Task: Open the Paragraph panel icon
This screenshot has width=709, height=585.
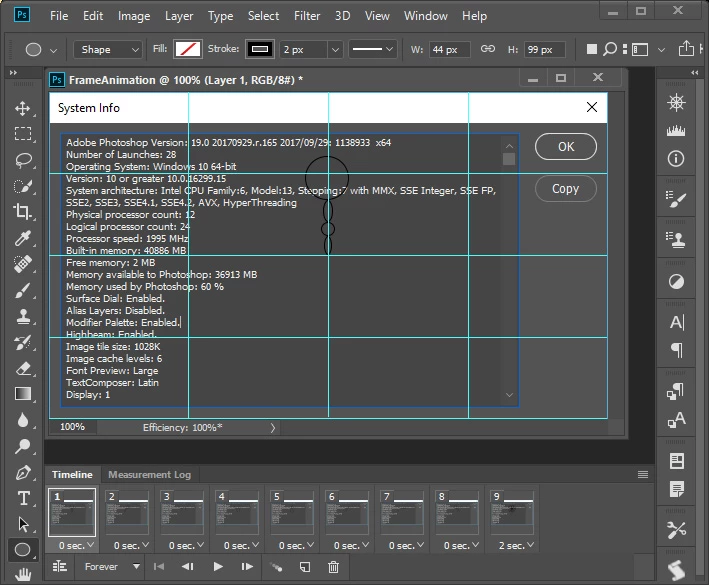Action: 677,350
